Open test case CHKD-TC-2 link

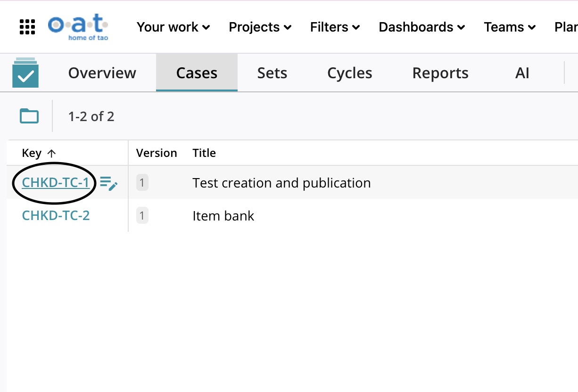(56, 216)
